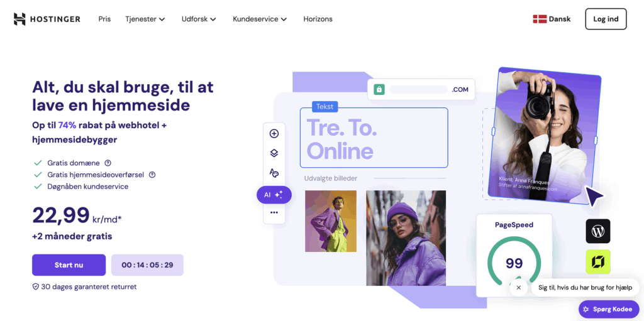
Task: Click the Hostinger logo
Action: pos(47,19)
